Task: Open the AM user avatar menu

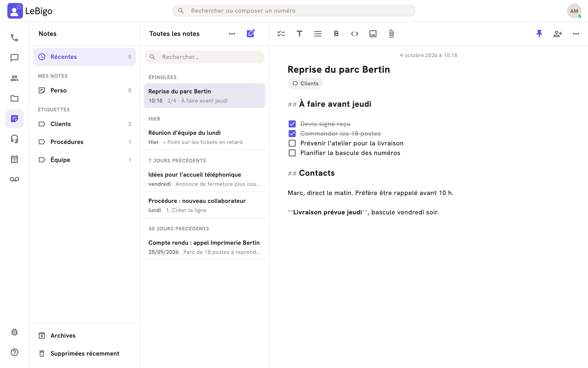Action: (574, 11)
